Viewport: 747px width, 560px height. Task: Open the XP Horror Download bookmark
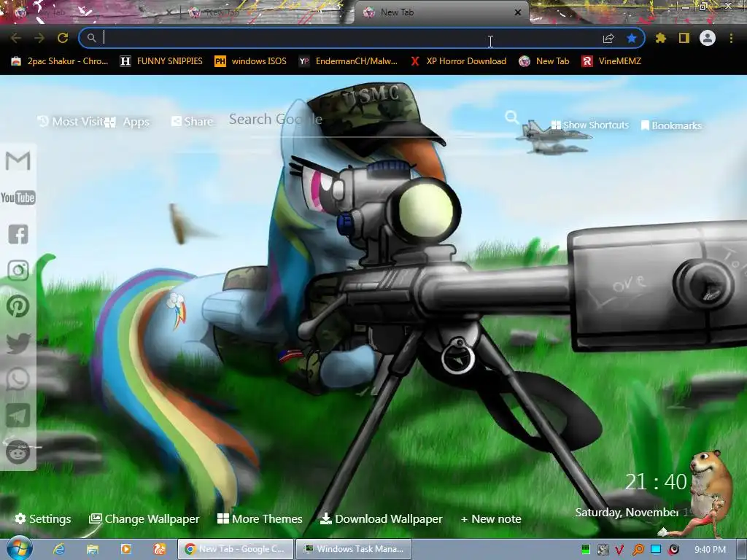click(x=458, y=61)
